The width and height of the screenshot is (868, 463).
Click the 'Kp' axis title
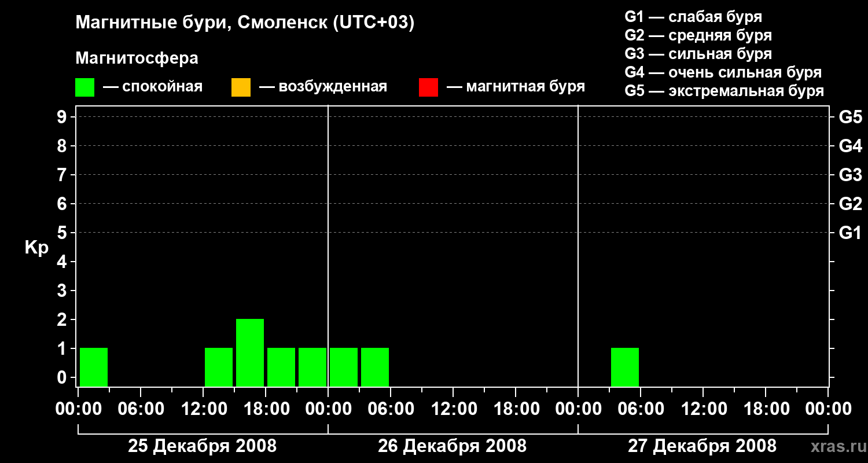point(36,248)
